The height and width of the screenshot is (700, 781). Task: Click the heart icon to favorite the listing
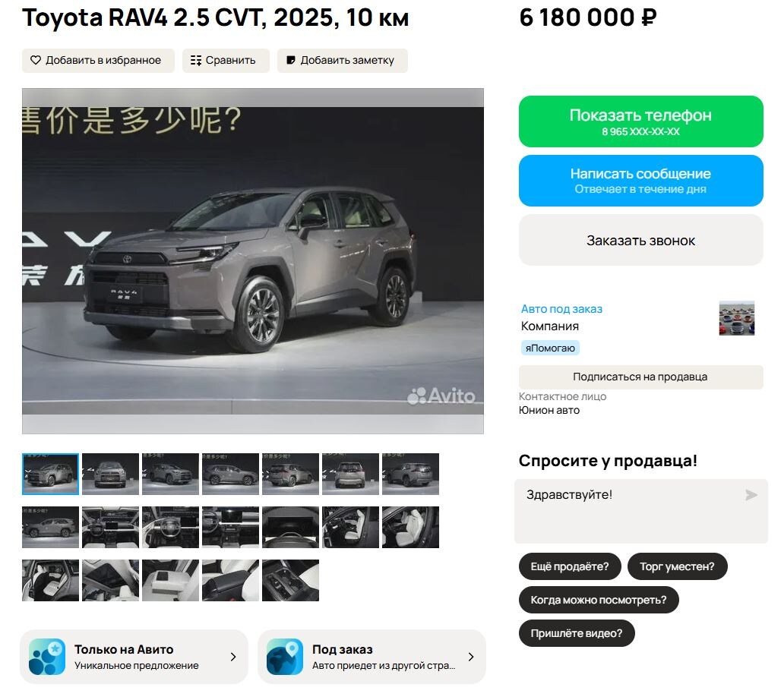pos(36,61)
